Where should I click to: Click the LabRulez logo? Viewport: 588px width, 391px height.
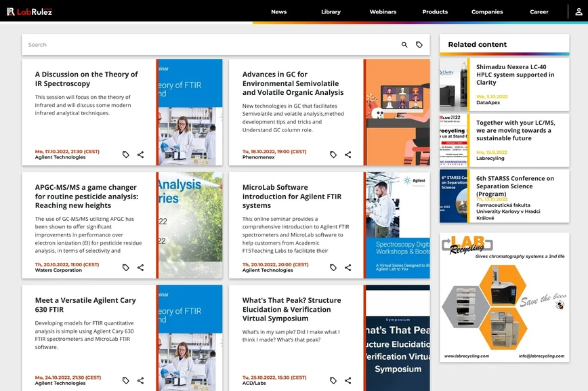tap(30, 12)
